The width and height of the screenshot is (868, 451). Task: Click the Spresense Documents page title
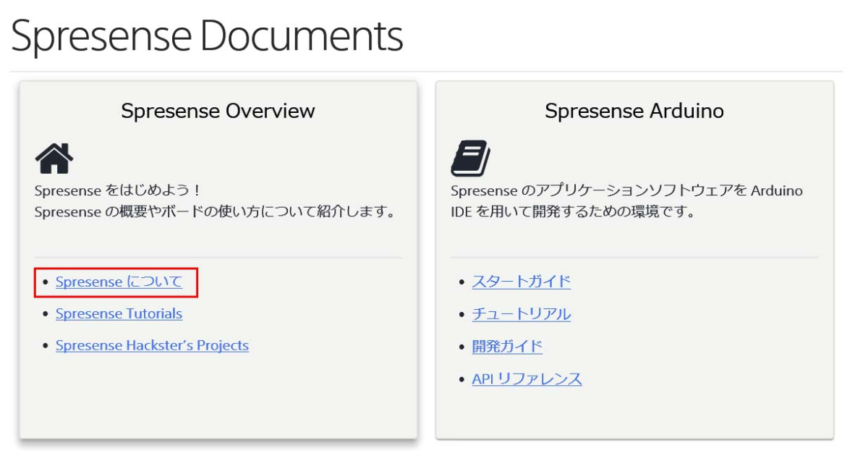207,36
